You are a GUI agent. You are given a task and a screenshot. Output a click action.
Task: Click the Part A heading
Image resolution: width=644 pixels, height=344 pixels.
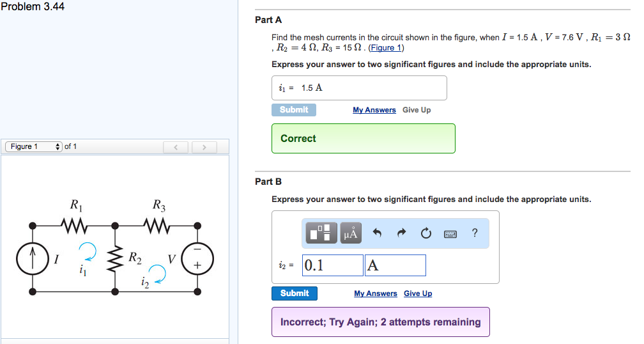(x=268, y=20)
